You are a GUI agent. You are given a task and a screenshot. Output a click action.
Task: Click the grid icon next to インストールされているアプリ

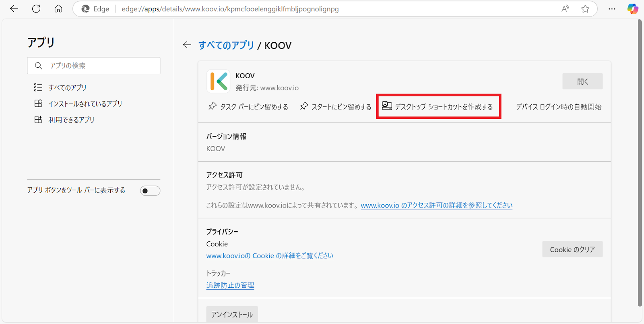38,104
